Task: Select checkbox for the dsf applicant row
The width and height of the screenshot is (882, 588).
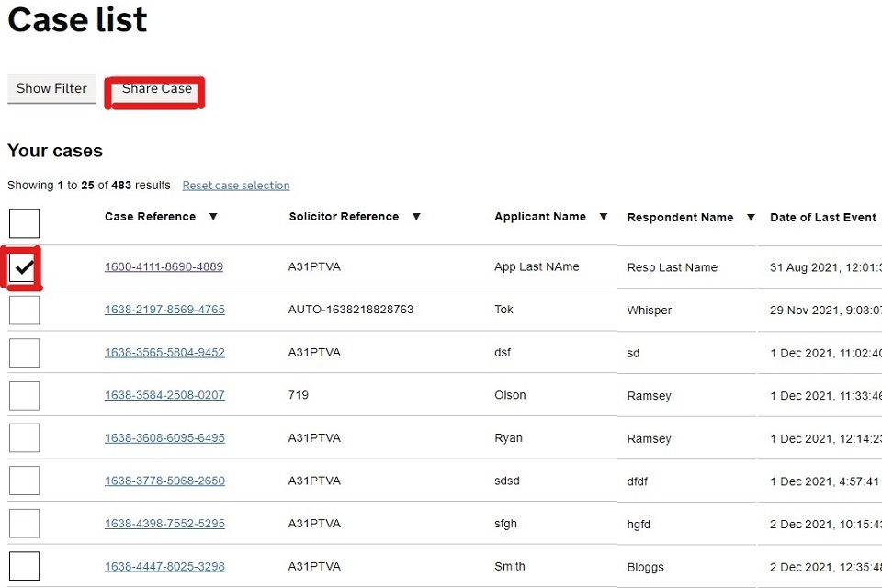Action: [24, 353]
